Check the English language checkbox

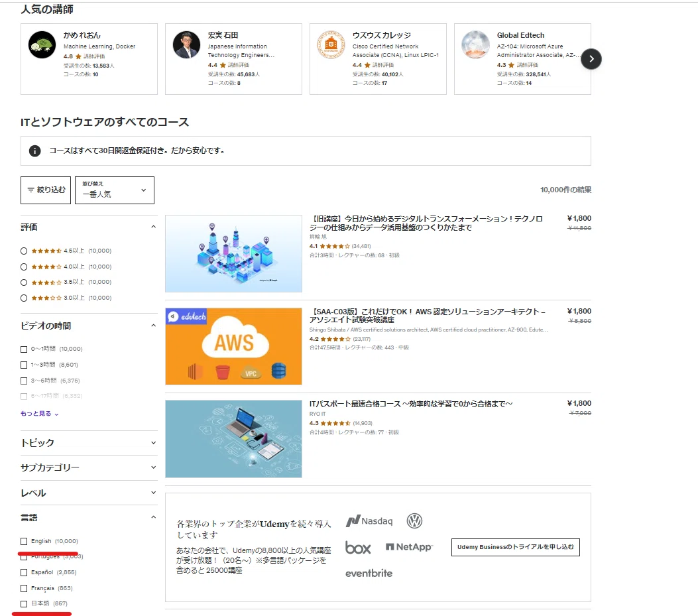(x=24, y=541)
